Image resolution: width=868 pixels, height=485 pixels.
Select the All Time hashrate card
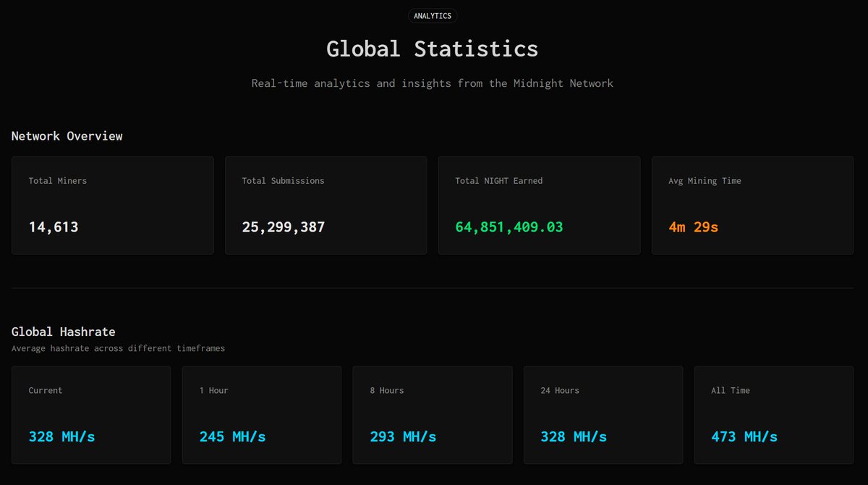pos(773,414)
